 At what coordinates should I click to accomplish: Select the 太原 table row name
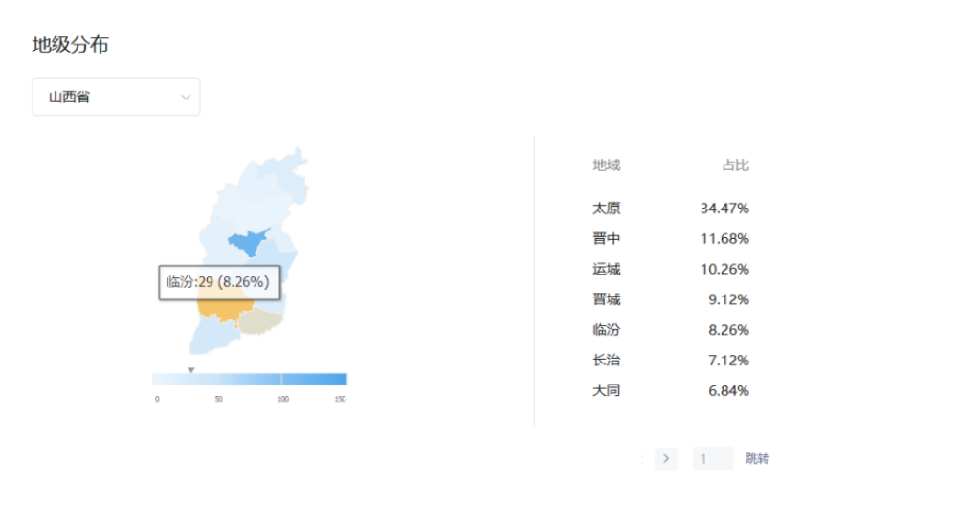606,208
